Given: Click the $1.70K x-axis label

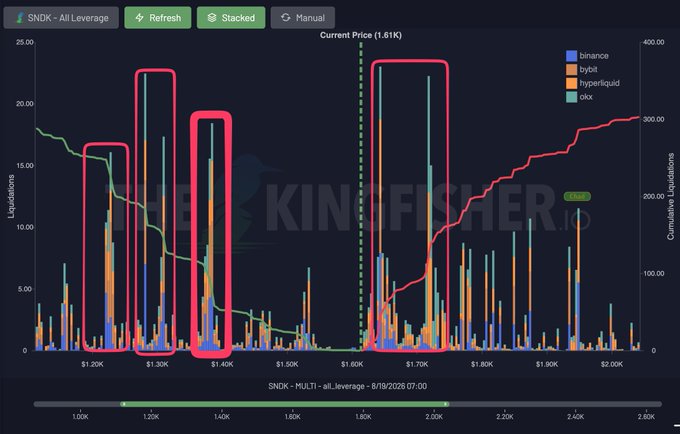Looking at the screenshot, I should pyautogui.click(x=417, y=364).
